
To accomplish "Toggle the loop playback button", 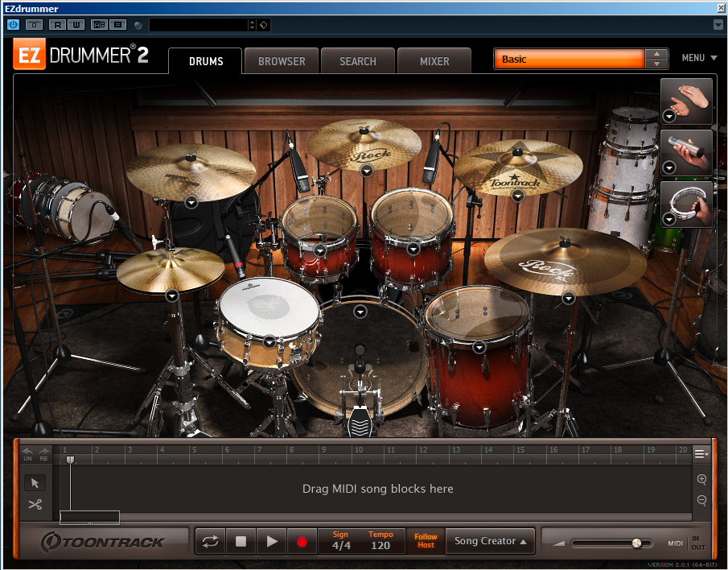I will (x=210, y=541).
